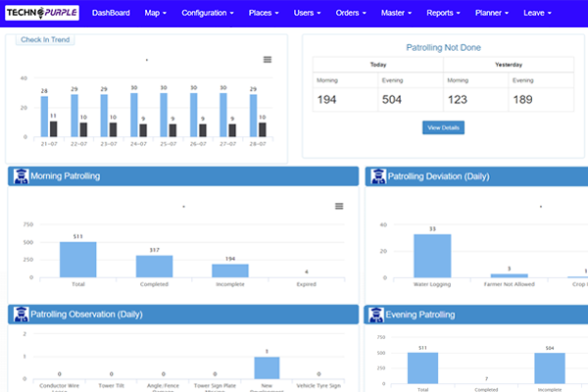This screenshot has height=392, width=588.
Task: Click the Today column header
Action: [378, 65]
